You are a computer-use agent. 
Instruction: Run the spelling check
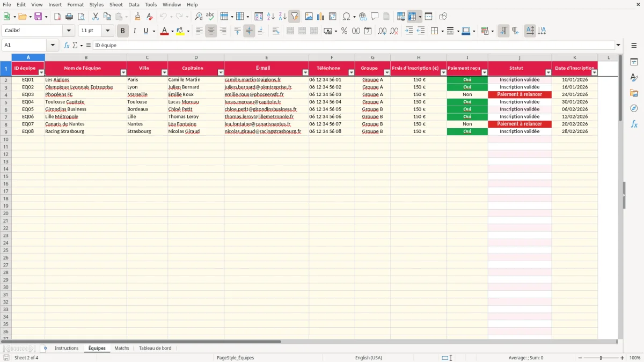tap(210, 17)
